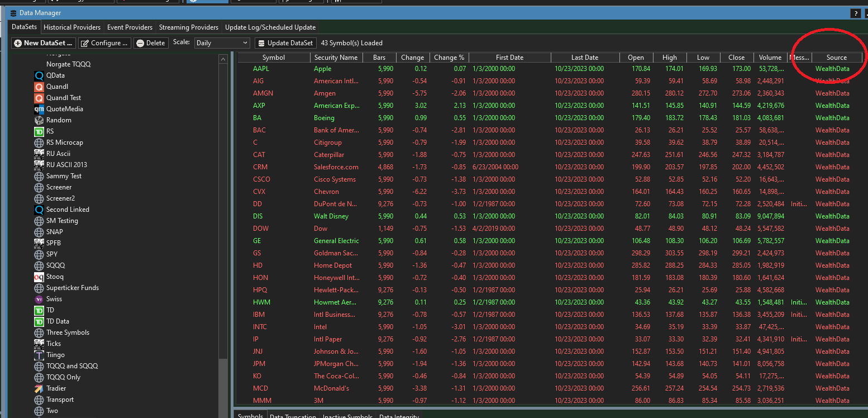
Task: Click the dataset tree scrollbar up arrow
Action: click(x=223, y=59)
